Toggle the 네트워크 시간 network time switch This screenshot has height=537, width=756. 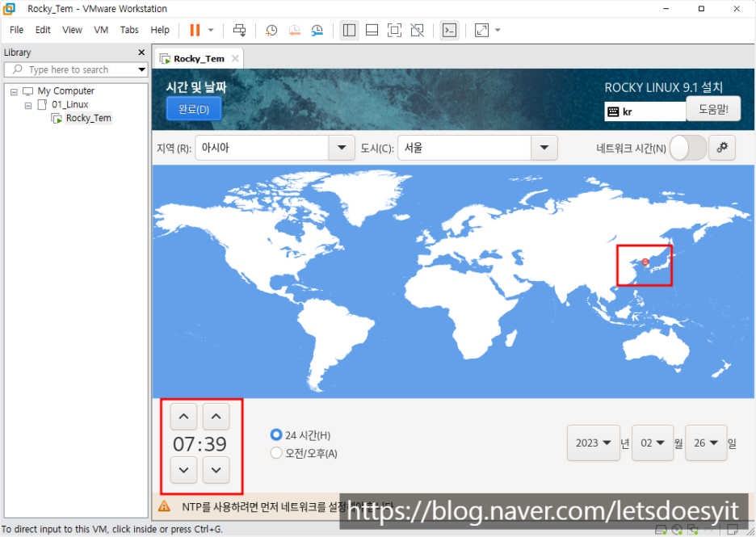[688, 148]
